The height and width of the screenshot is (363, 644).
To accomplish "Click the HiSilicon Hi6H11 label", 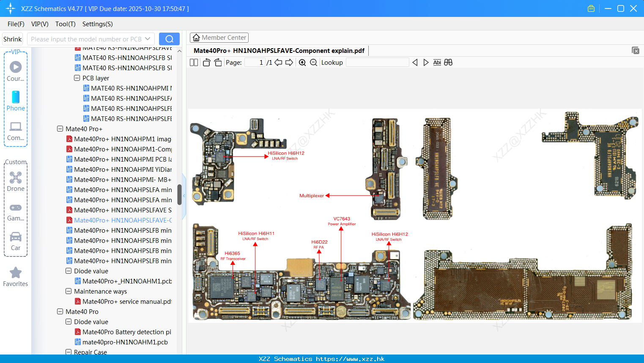I will pyautogui.click(x=256, y=236).
